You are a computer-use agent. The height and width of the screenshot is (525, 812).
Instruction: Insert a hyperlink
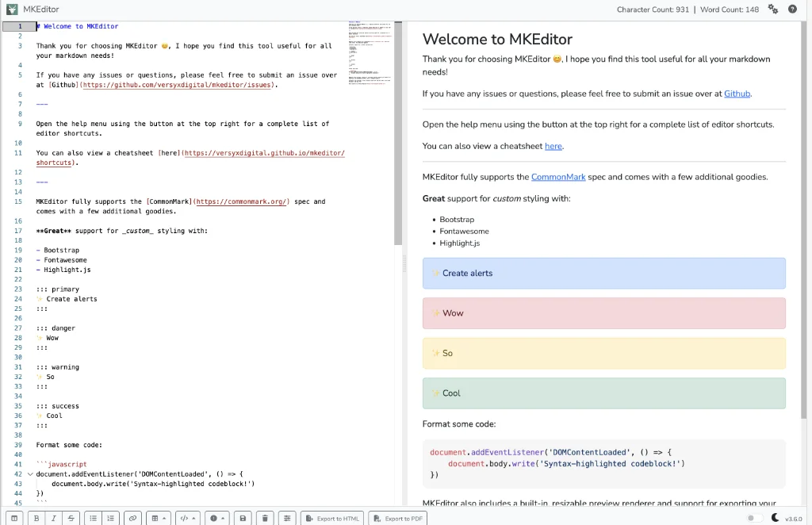click(132, 517)
